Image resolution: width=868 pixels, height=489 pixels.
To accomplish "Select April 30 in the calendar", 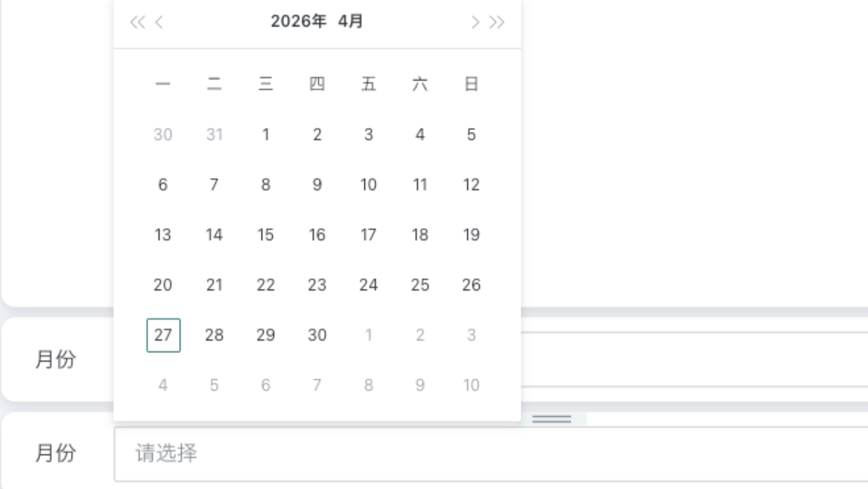I will (x=317, y=334).
